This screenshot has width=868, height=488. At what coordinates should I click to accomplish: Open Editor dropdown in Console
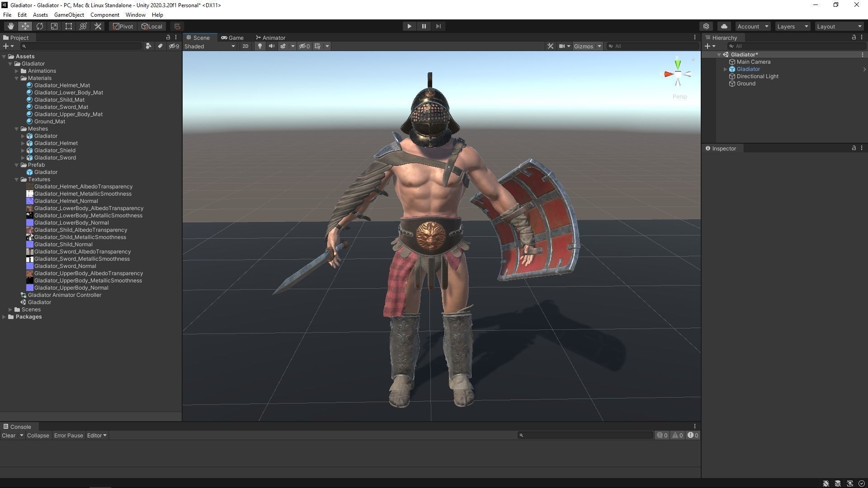tap(97, 436)
